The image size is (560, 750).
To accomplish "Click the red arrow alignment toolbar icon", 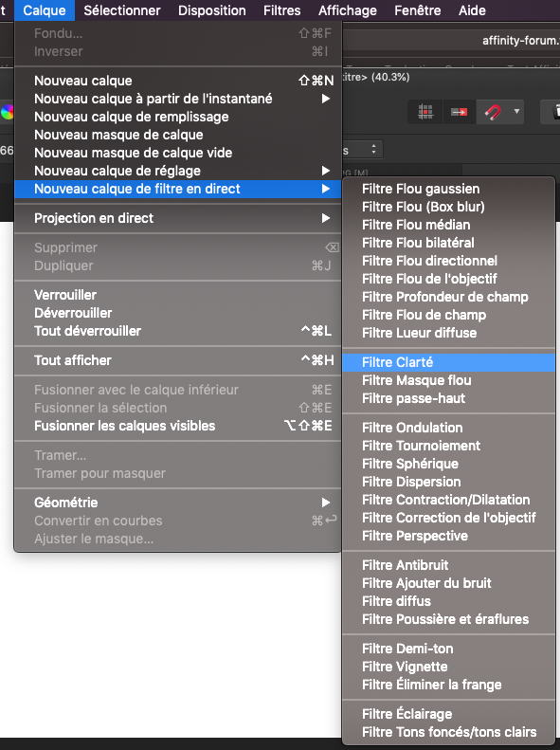I will 460,112.
